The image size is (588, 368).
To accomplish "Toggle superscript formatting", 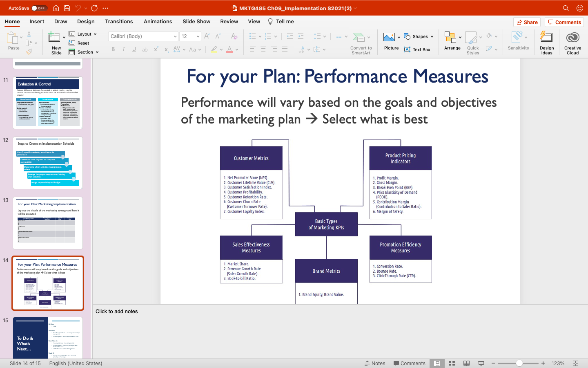I will [156, 49].
